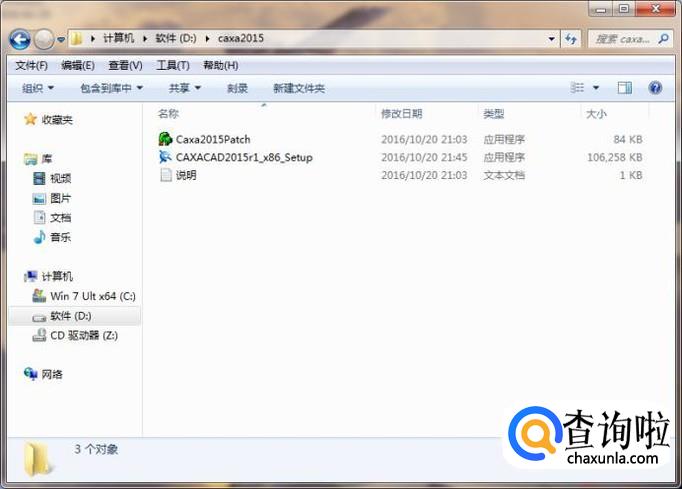
Task: Expand the address bar history dropdown
Action: click(551, 39)
